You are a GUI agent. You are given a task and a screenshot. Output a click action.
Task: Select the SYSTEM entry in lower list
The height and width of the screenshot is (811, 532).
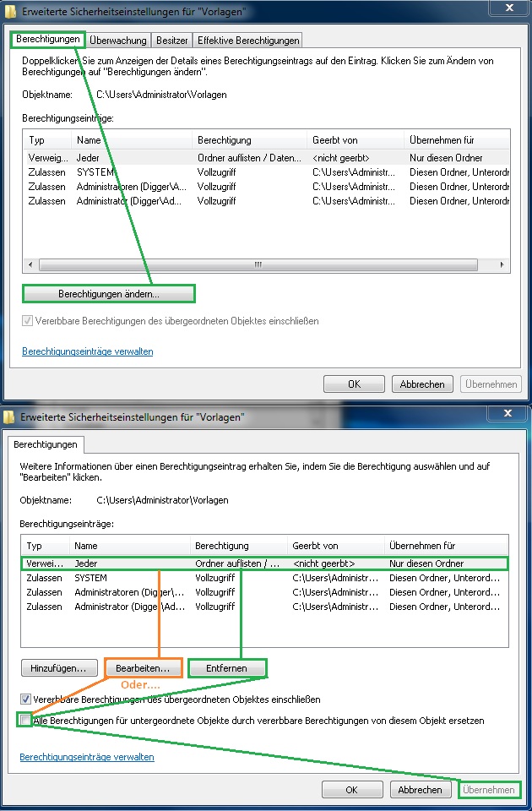click(x=264, y=578)
